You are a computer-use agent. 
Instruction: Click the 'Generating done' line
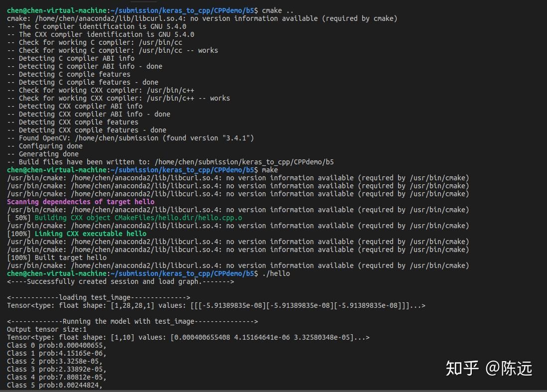point(42,154)
